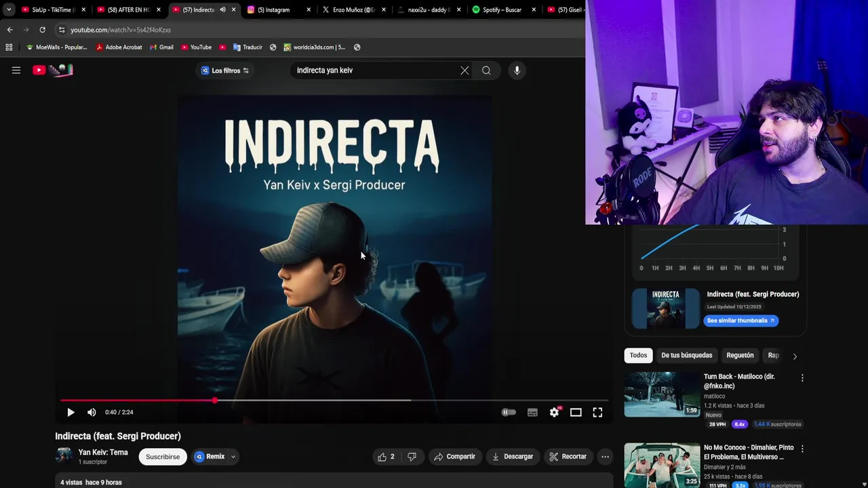
Task: Reload the page with the refresh button
Action: coord(42,30)
